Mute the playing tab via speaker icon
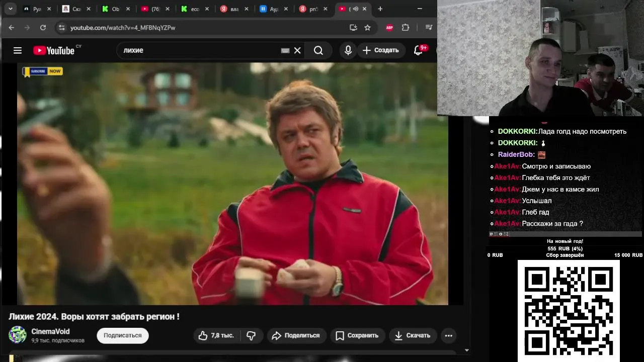 [x=356, y=9]
